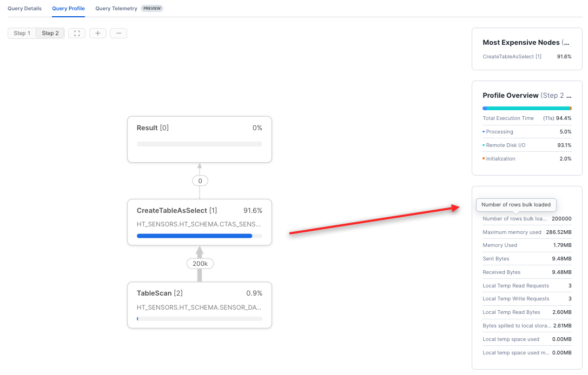
Task: Switch to the Query Details tab
Action: pyautogui.click(x=24, y=8)
